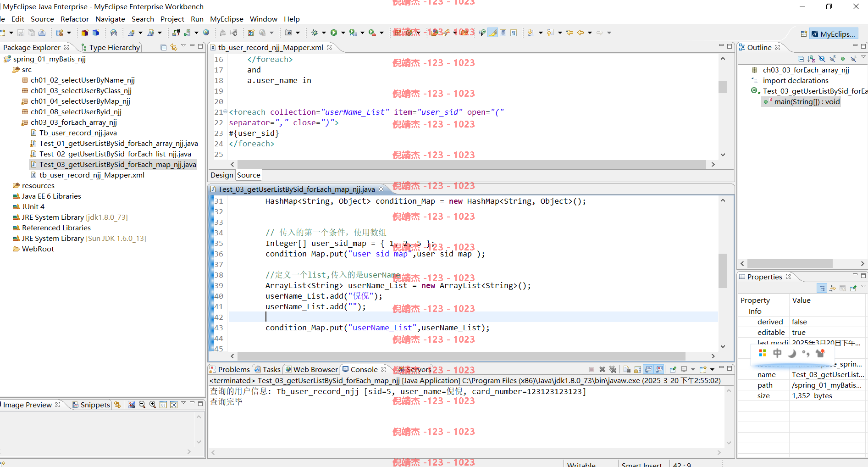This screenshot has width=868, height=467.
Task: Switch to Web Browser tab
Action: tap(311, 369)
